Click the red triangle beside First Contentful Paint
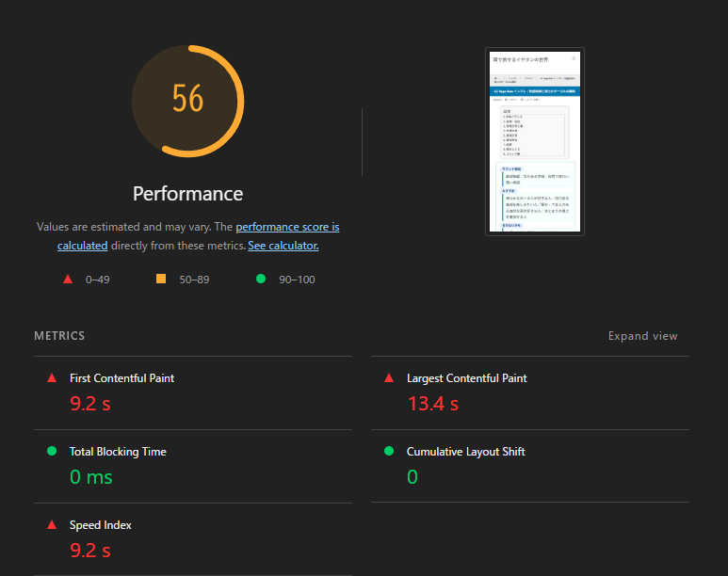This screenshot has height=576, width=728. [x=52, y=378]
